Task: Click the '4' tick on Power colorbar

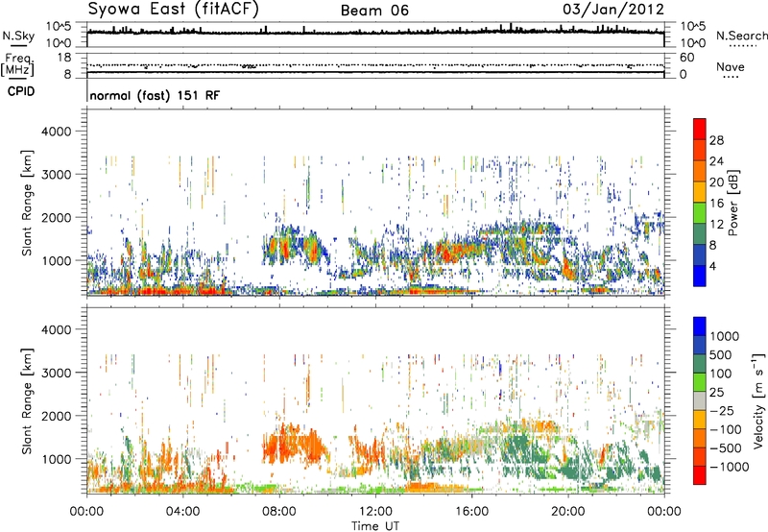Action: click(x=713, y=267)
